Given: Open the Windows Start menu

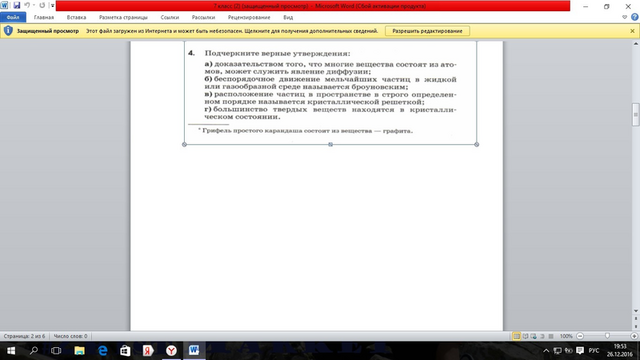Looking at the screenshot, I should click(11, 351).
